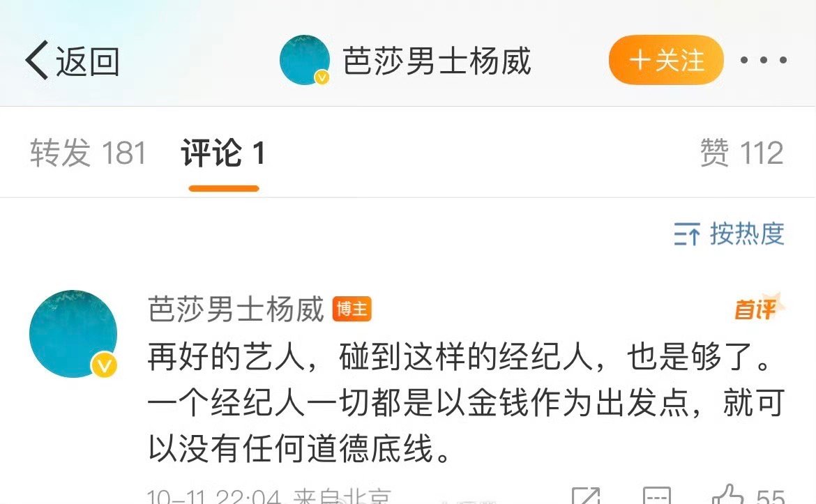Tap the repost arrow icon on the comment
816x504 pixels.
(585, 496)
